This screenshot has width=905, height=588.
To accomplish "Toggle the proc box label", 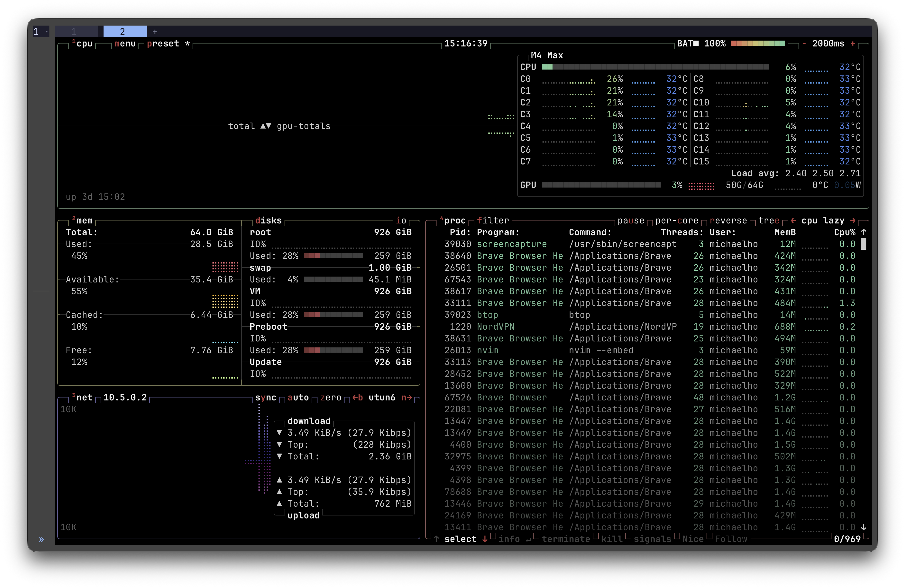I will click(453, 220).
